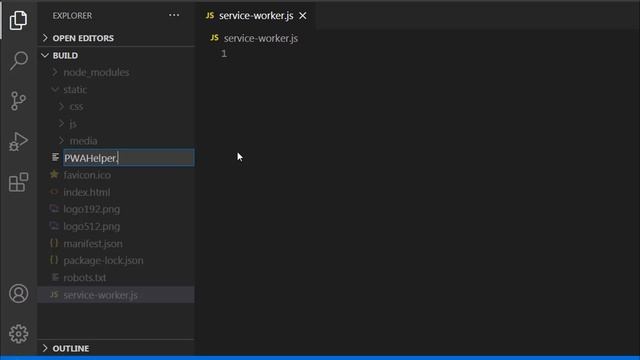
Task: Expand the Outline section
Action: point(117,348)
